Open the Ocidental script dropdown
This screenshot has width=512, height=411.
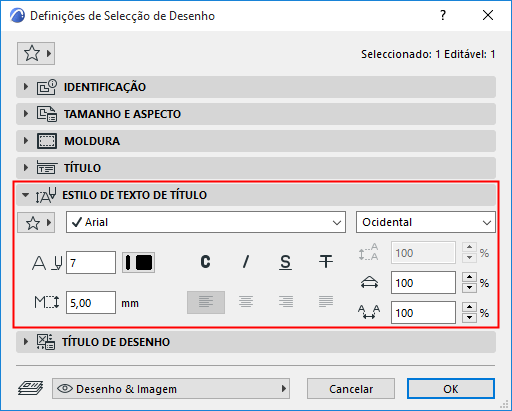click(426, 222)
